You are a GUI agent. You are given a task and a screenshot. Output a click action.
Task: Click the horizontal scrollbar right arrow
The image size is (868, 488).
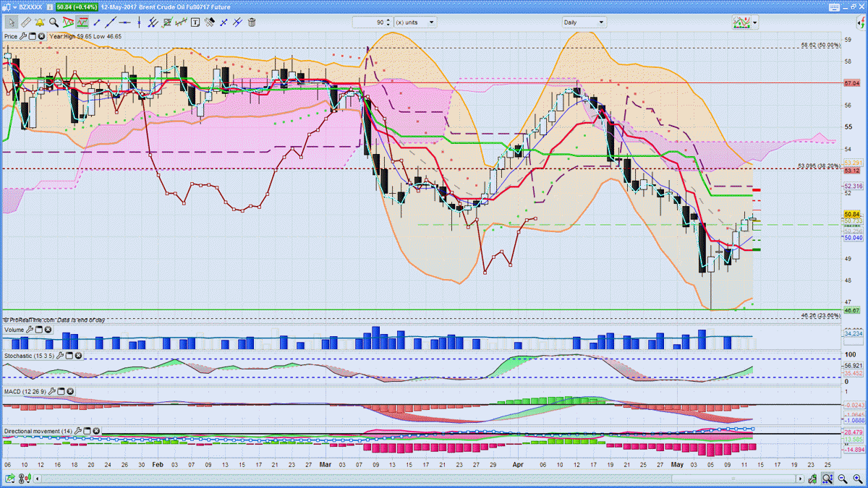pyautogui.click(x=800, y=479)
